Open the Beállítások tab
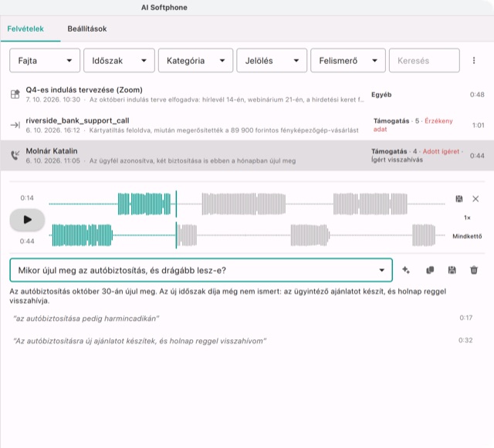 click(x=87, y=29)
